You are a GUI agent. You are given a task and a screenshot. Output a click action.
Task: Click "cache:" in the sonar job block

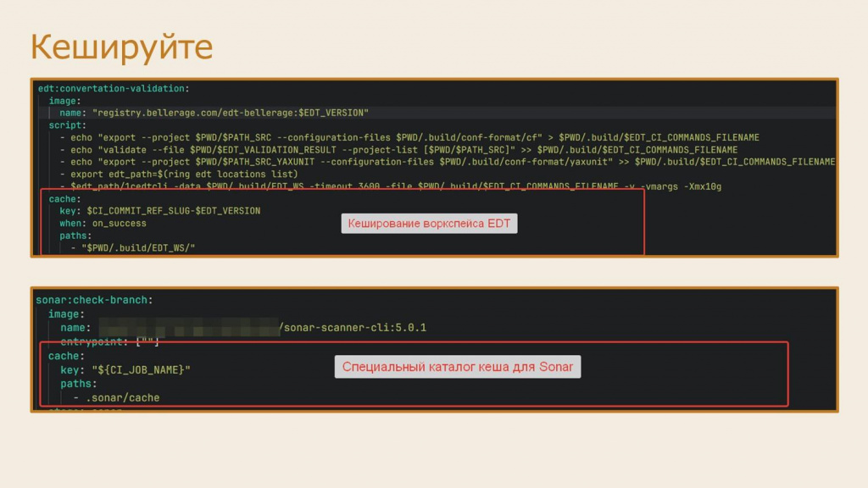pyautogui.click(x=67, y=356)
